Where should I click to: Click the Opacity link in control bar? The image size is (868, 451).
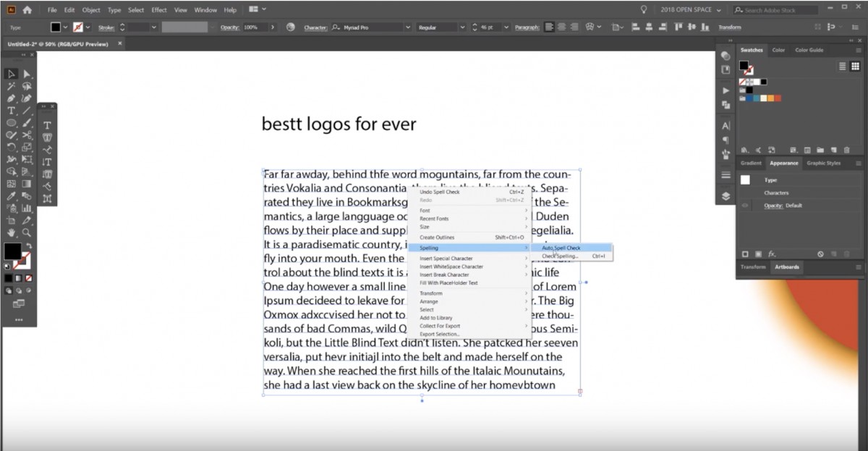pyautogui.click(x=229, y=27)
